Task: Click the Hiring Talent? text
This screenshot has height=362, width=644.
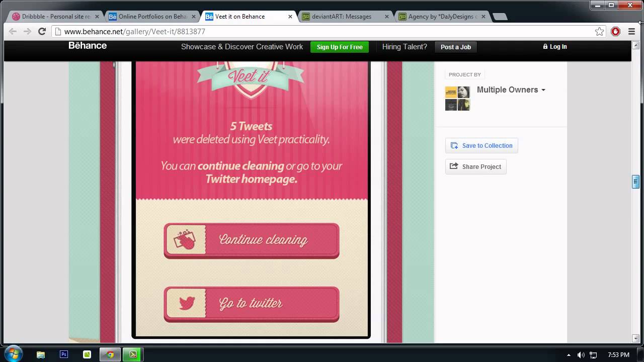Action: tap(405, 47)
